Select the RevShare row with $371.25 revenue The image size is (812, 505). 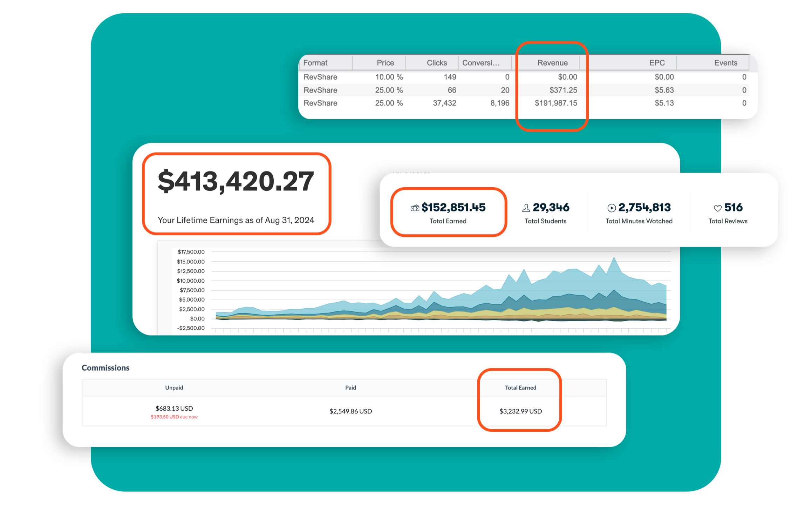coord(320,90)
